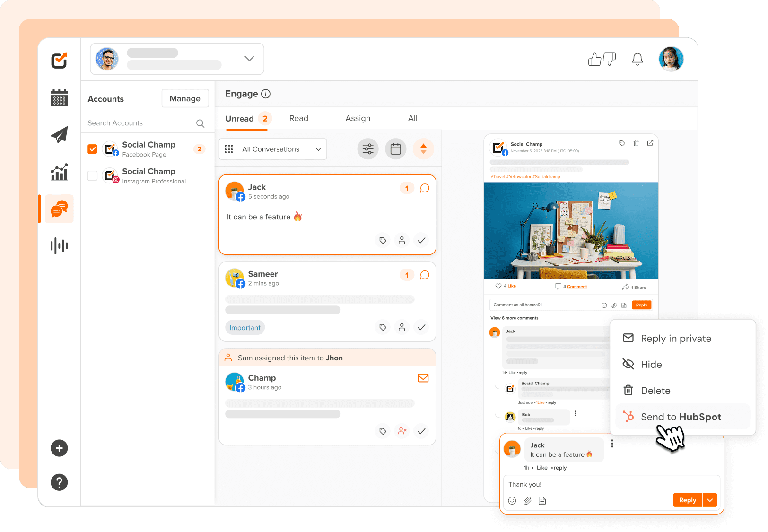Attach a file using the paperclip in reply box
The image size is (768, 532).
pyautogui.click(x=527, y=500)
